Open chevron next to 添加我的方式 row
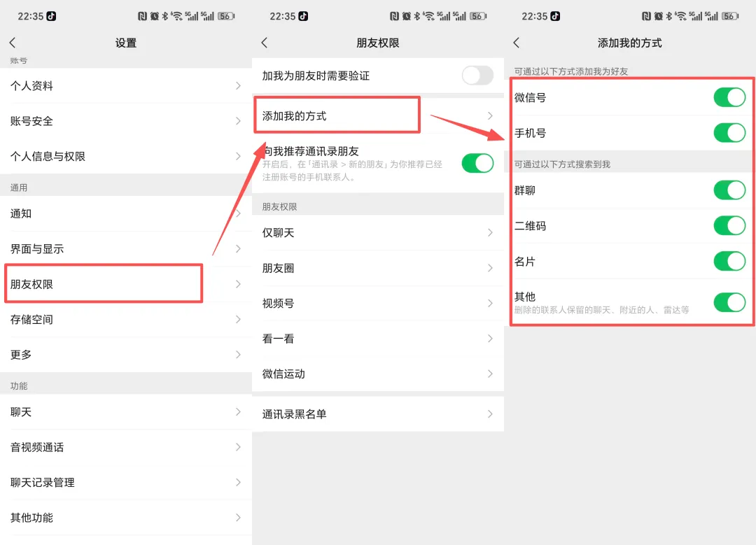Image resolution: width=756 pixels, height=545 pixels. (x=490, y=115)
